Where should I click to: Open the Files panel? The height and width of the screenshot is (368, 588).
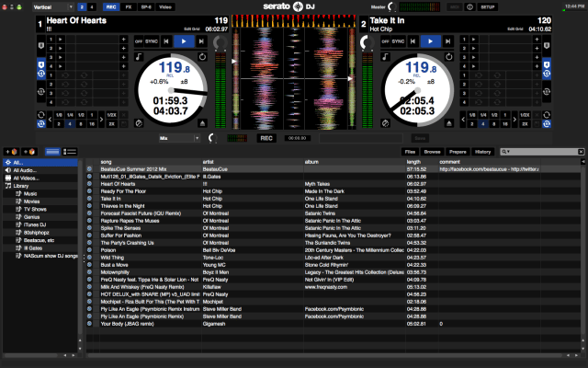pyautogui.click(x=411, y=152)
